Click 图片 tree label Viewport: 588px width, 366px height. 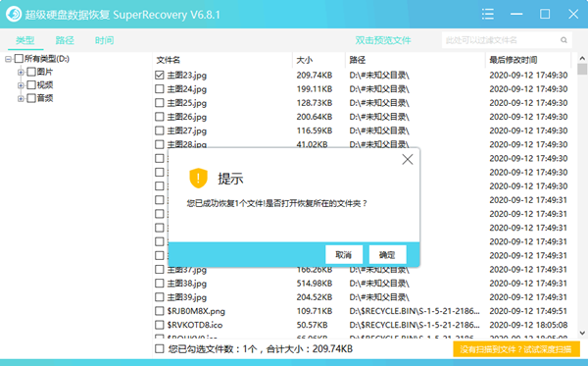click(45, 72)
